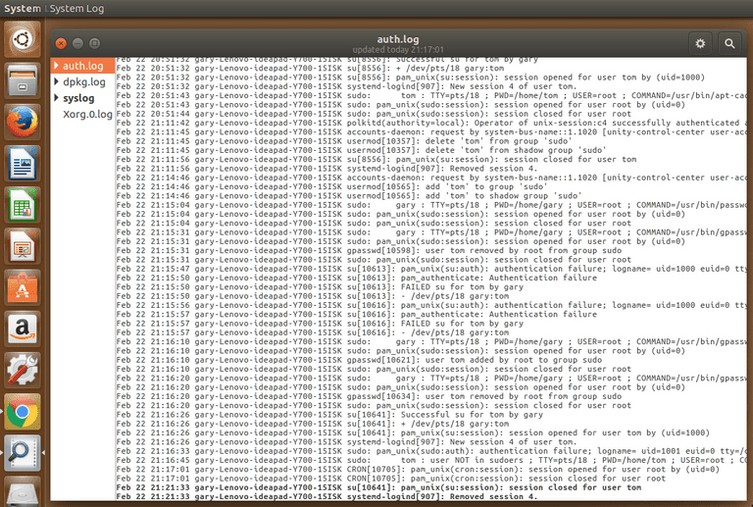Open Firefox from the launcher
Viewport: 753px width, 507px height.
[x=22, y=121]
